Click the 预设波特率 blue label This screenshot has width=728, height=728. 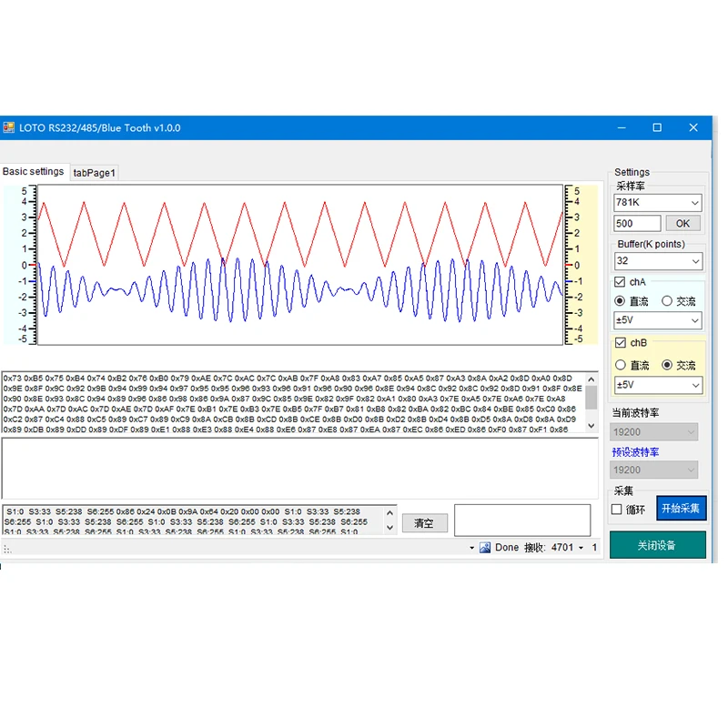click(635, 452)
